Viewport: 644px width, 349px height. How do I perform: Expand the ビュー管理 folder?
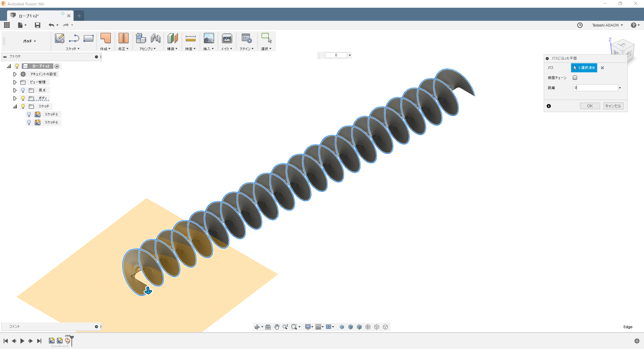[x=15, y=82]
